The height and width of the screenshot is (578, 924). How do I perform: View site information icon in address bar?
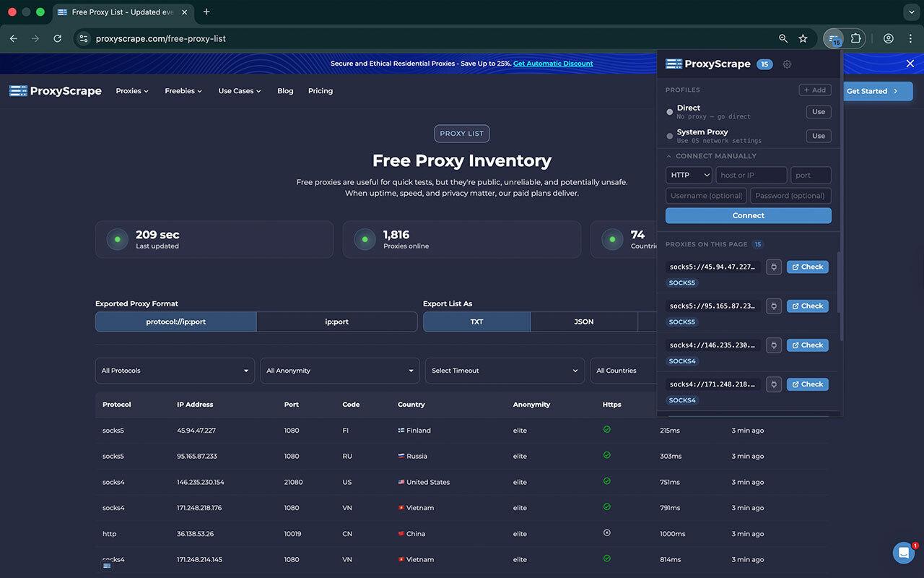click(x=84, y=38)
